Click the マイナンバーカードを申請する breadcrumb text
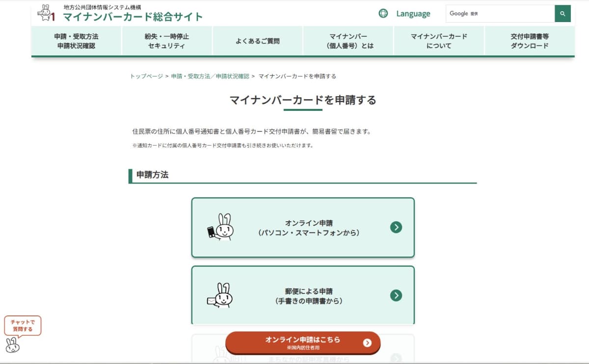Image resolution: width=589 pixels, height=364 pixels. (x=297, y=76)
